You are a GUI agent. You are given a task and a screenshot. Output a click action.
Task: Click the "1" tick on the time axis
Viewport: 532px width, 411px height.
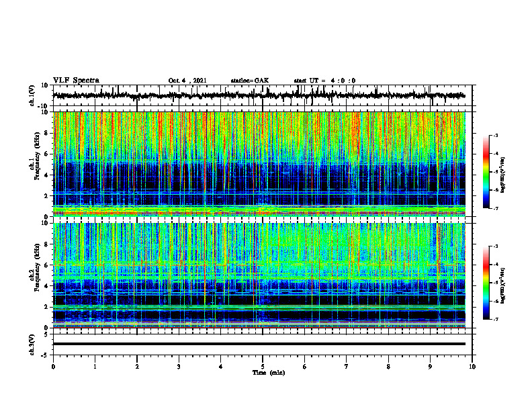95,367
